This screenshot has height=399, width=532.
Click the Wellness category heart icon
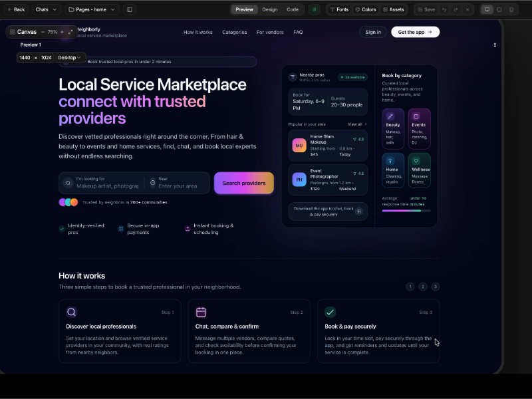pyautogui.click(x=416, y=161)
